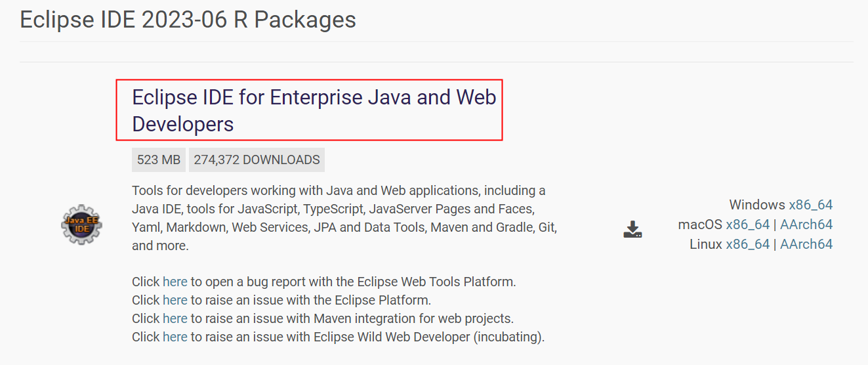Click the download icon beside platform links
The width and height of the screenshot is (868, 365).
click(632, 229)
